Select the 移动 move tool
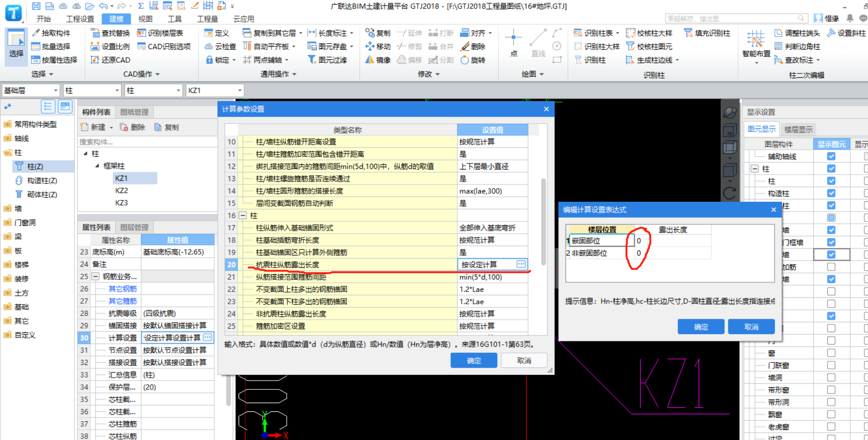 click(x=378, y=46)
